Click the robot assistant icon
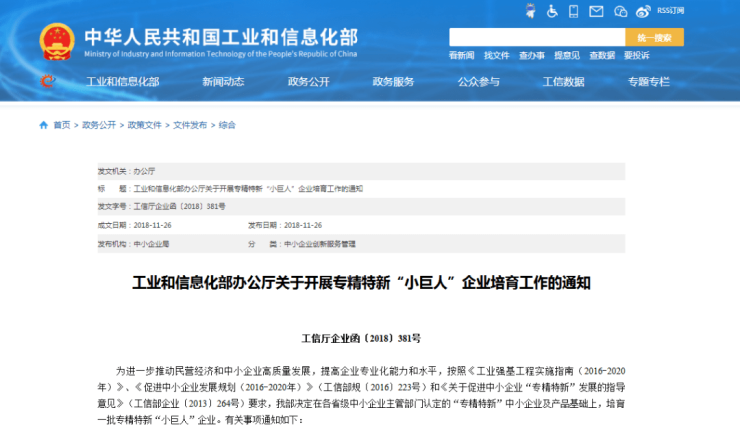The image size is (740, 447). click(531, 11)
